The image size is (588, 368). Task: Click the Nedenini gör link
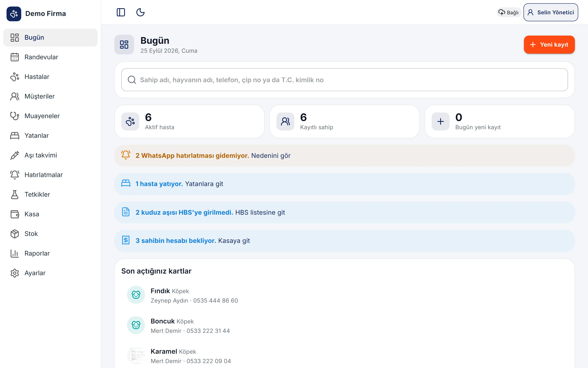tap(271, 156)
